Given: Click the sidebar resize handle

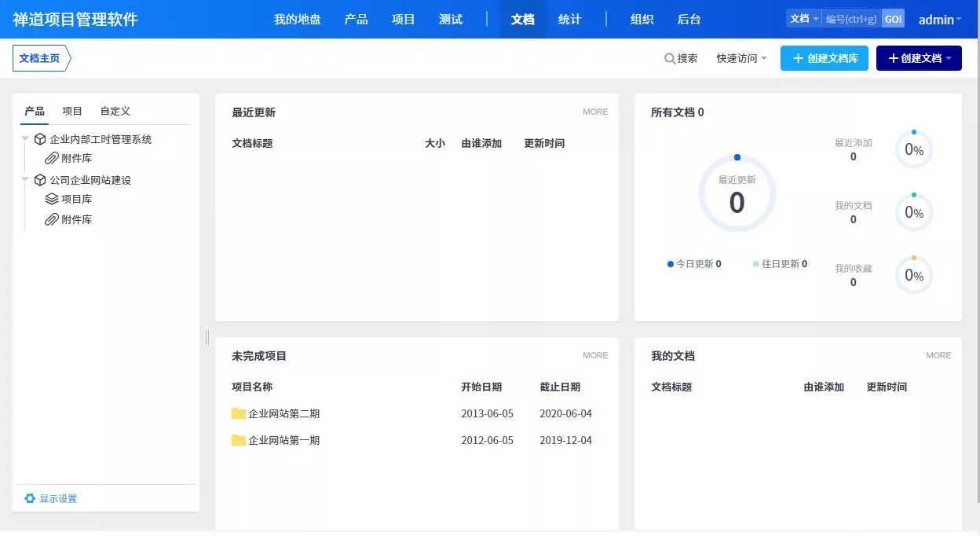Looking at the screenshot, I should (207, 336).
